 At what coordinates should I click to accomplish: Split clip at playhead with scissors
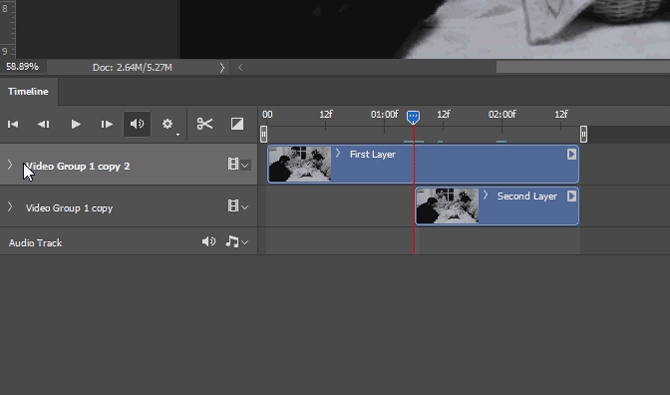coord(205,124)
